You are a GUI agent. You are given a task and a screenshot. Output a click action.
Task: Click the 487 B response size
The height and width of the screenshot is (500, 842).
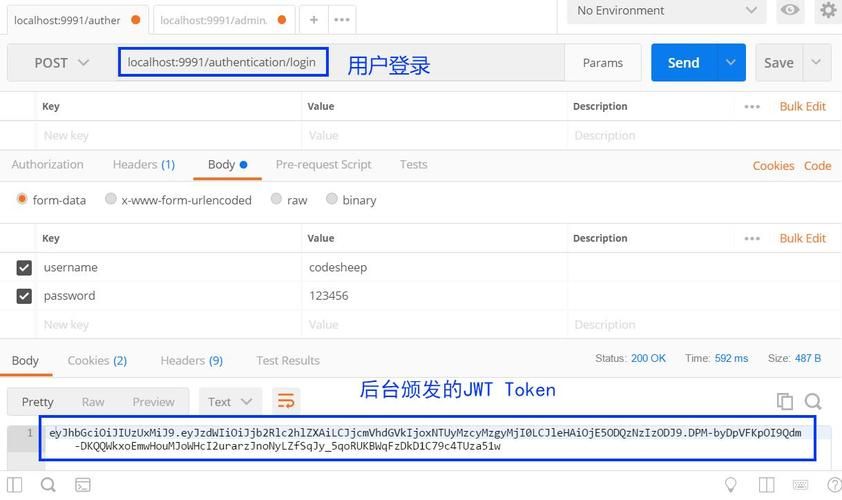808,358
